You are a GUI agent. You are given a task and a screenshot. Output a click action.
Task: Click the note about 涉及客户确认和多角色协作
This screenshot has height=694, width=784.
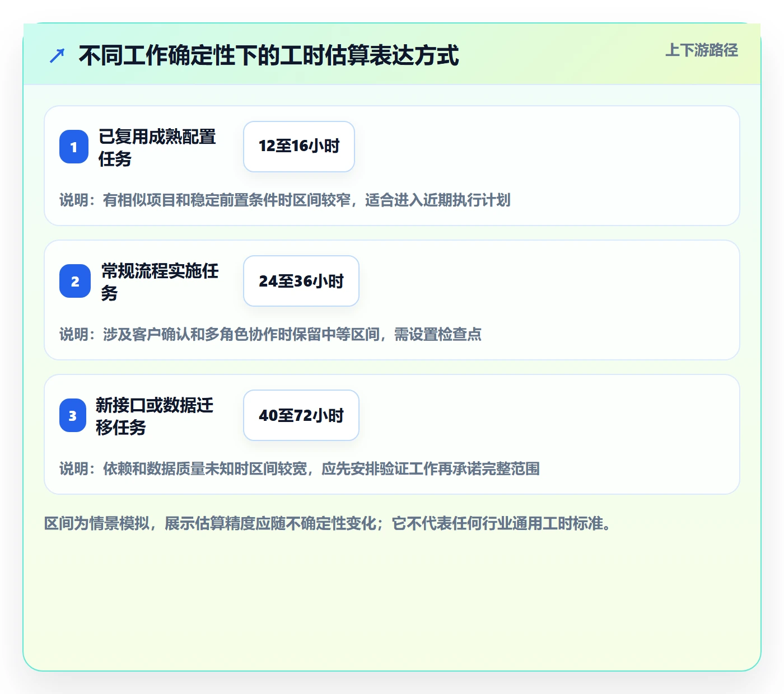270,334
